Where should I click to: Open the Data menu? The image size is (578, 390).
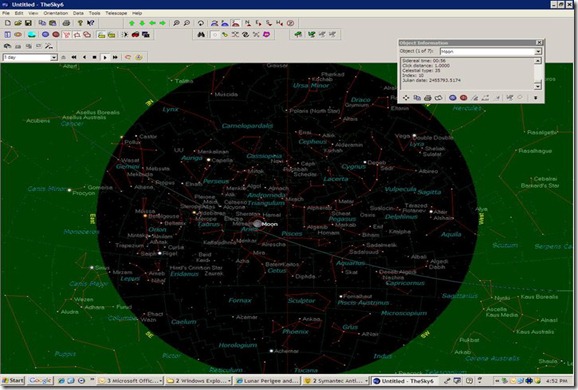[78, 13]
